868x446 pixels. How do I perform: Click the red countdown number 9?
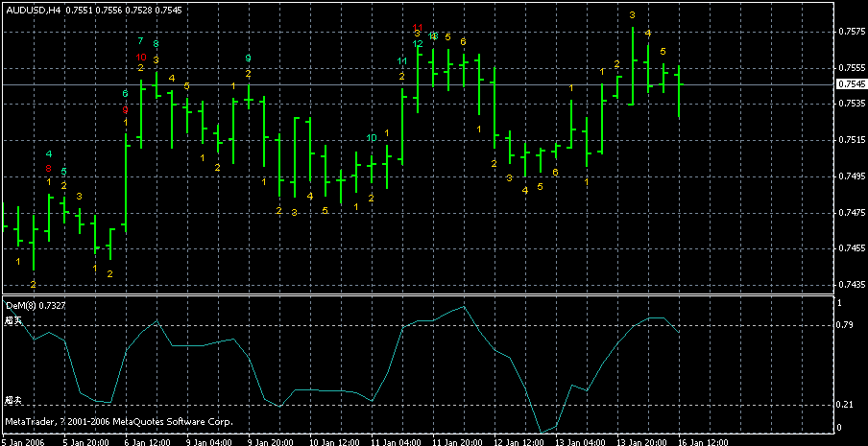coord(125,109)
